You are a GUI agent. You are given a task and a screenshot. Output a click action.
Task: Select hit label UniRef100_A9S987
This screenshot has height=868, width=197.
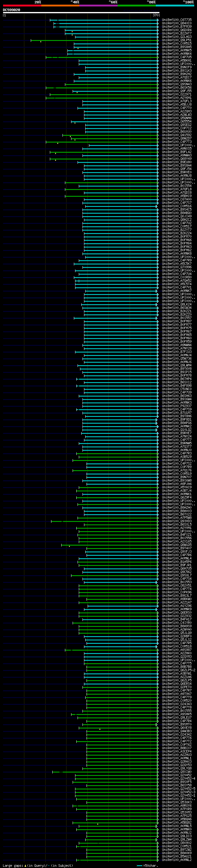tap(176, 650)
